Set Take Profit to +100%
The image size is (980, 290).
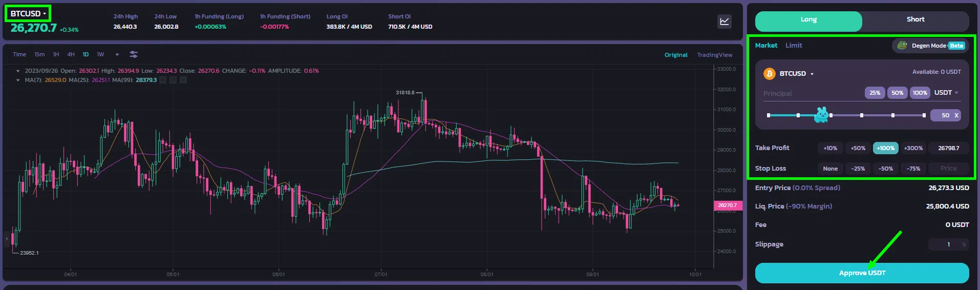[885, 148]
